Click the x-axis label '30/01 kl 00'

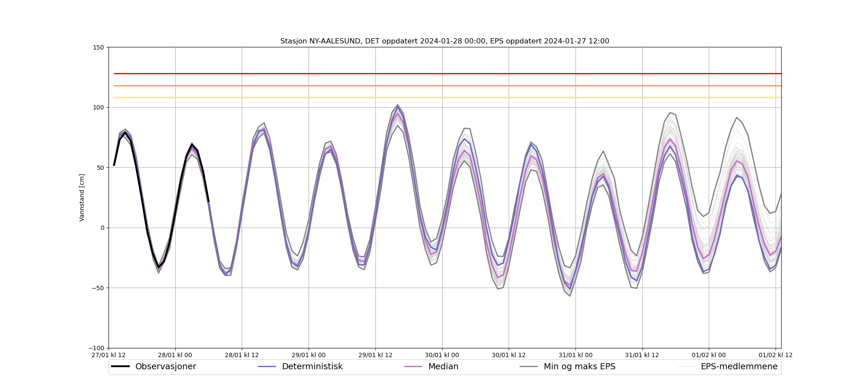pyautogui.click(x=442, y=355)
